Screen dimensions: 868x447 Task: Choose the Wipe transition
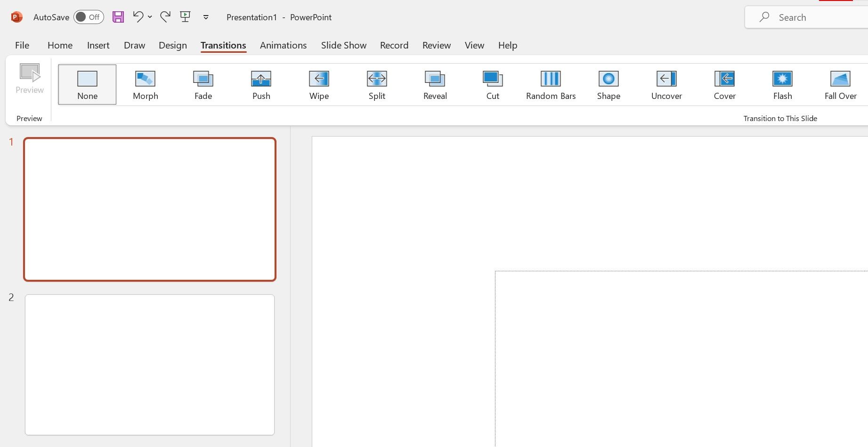tap(319, 84)
